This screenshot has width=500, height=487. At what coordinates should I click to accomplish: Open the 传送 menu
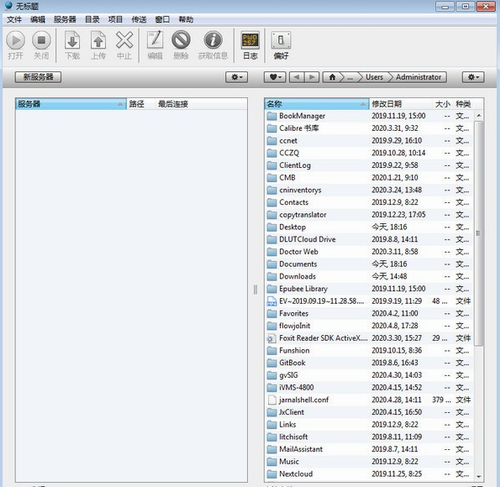click(x=139, y=20)
